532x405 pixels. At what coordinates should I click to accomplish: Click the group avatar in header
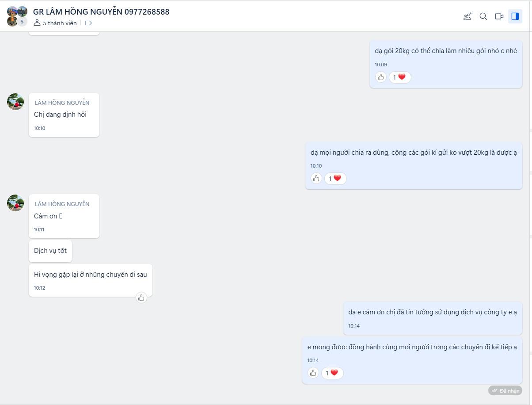[17, 16]
